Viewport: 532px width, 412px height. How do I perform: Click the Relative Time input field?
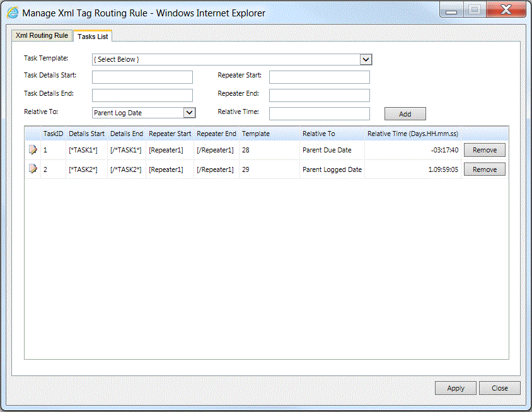coord(319,113)
